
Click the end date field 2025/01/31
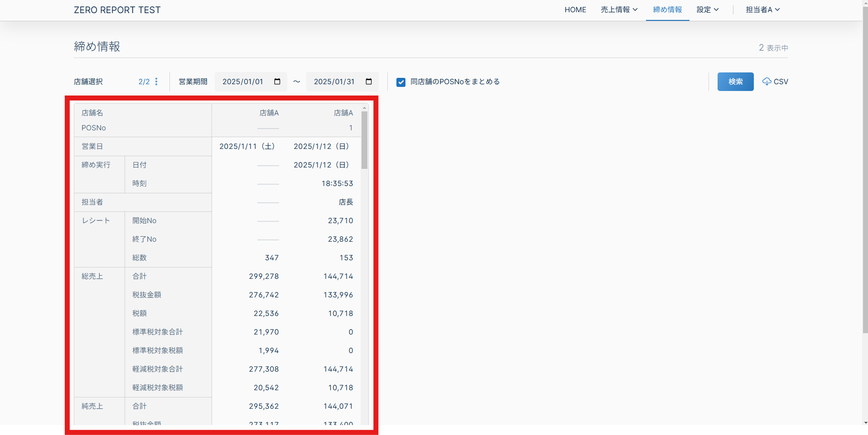[x=334, y=81]
